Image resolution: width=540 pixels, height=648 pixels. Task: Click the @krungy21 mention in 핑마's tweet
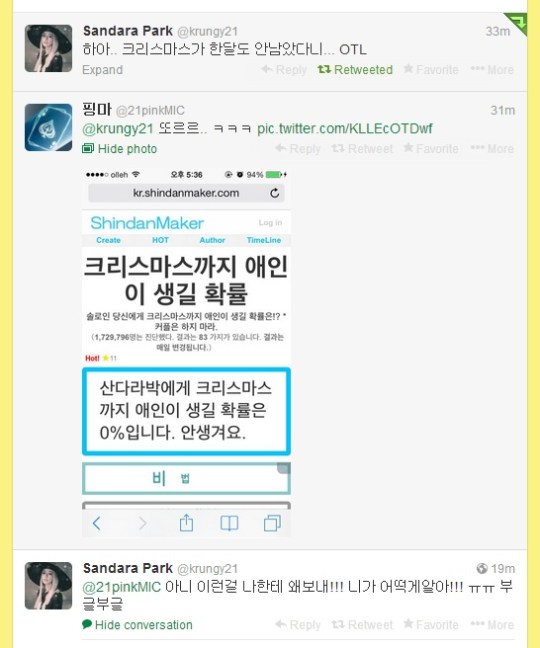pos(118,129)
